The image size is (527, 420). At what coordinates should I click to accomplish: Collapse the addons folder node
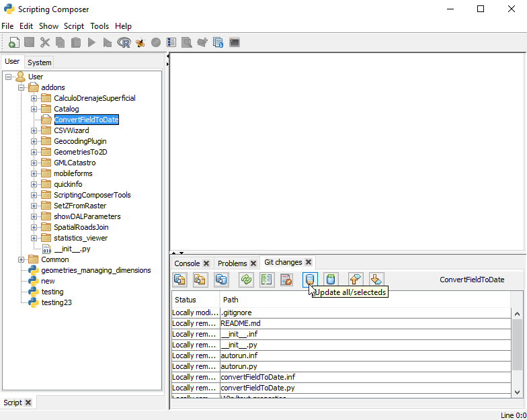pos(22,87)
